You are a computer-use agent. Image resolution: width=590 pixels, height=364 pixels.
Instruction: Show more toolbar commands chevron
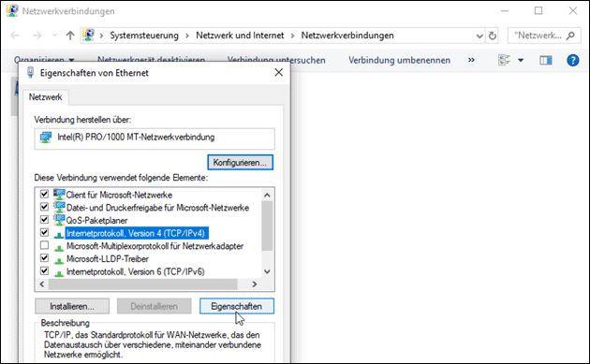(471, 60)
